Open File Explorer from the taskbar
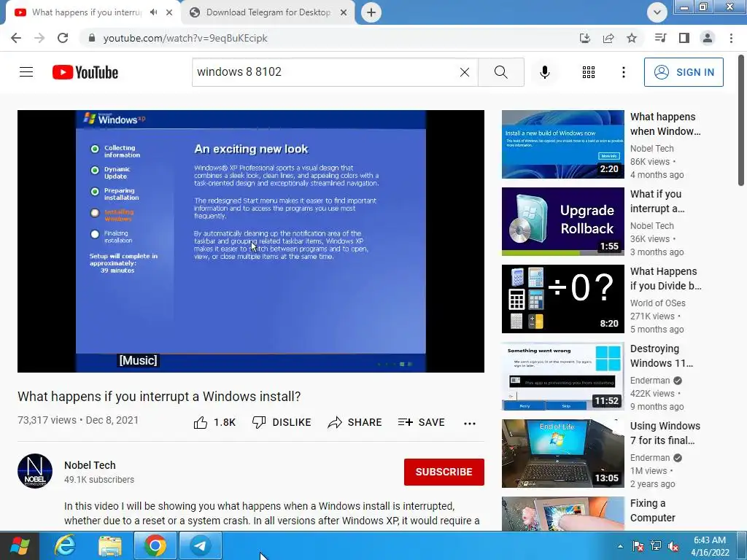 coord(110,545)
